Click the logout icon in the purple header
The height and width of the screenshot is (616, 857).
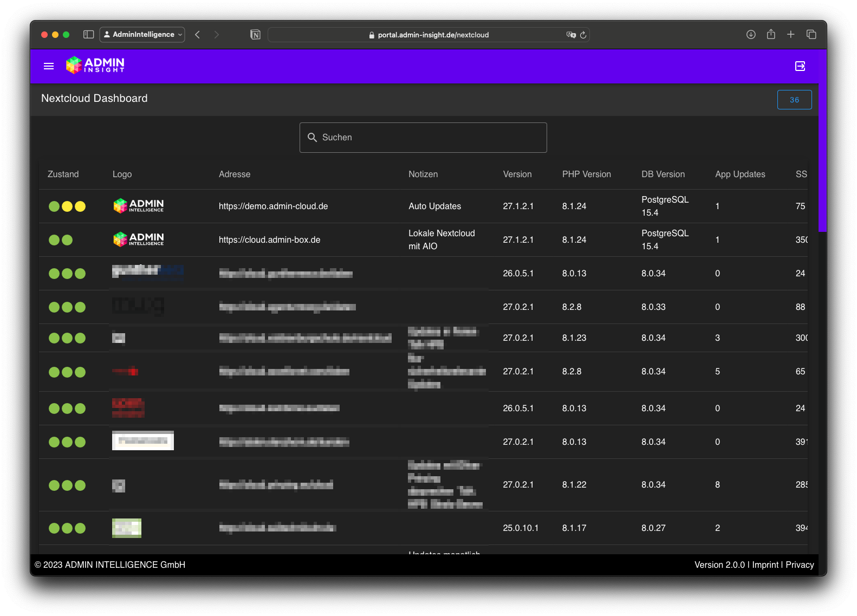pos(800,66)
